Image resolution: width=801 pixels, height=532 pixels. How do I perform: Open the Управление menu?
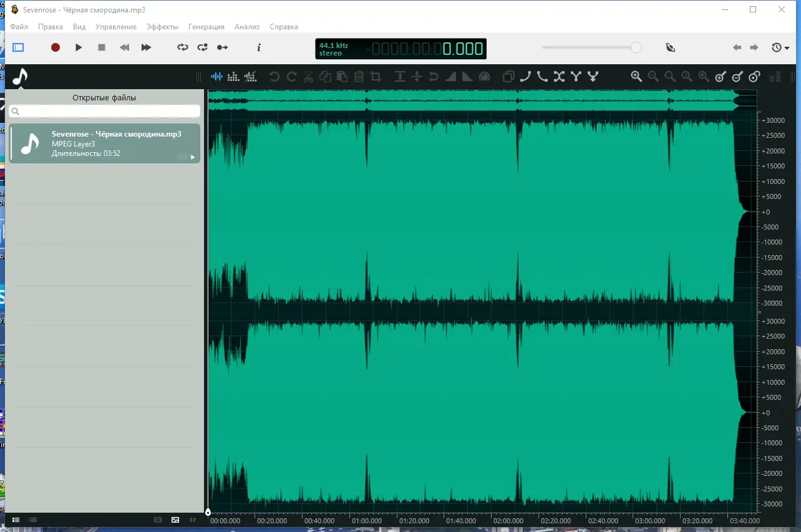coord(116,27)
